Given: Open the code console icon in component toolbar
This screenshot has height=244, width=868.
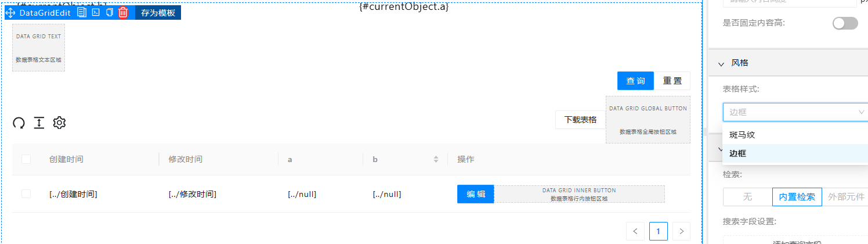Looking at the screenshot, I should (96, 12).
